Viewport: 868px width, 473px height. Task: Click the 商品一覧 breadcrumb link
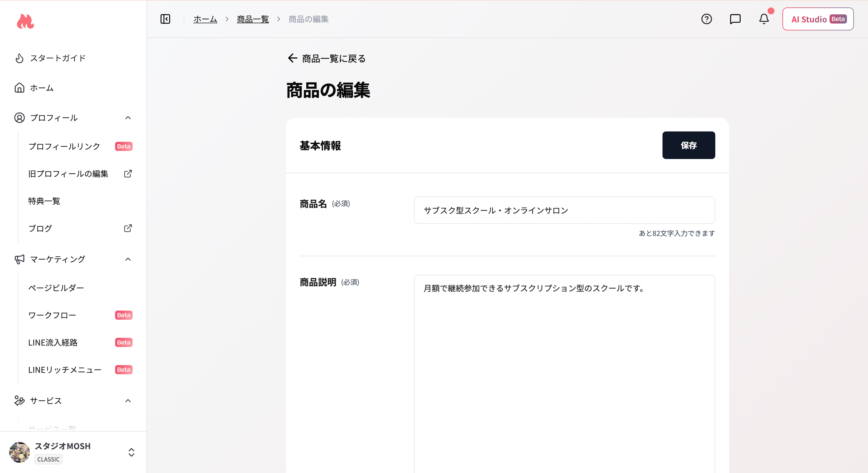[x=253, y=19]
